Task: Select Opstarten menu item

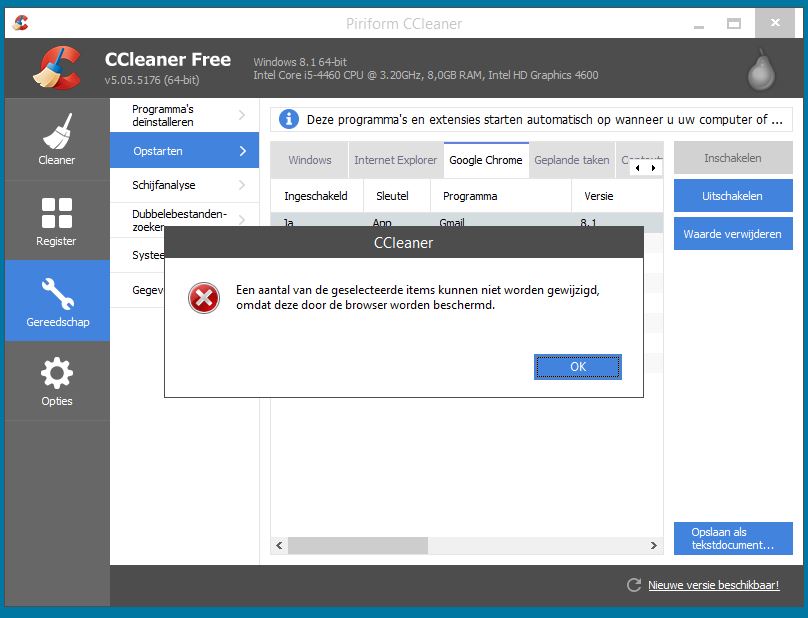Action: point(184,151)
